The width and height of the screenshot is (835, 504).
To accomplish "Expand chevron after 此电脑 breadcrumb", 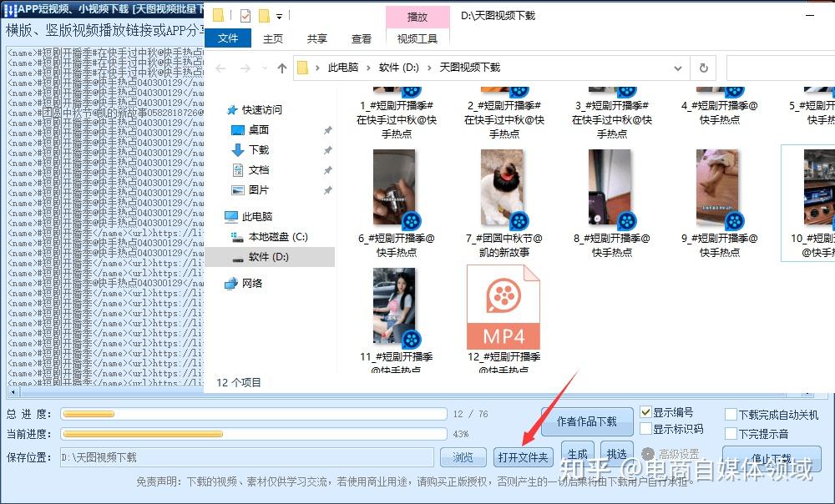I will pos(368,68).
